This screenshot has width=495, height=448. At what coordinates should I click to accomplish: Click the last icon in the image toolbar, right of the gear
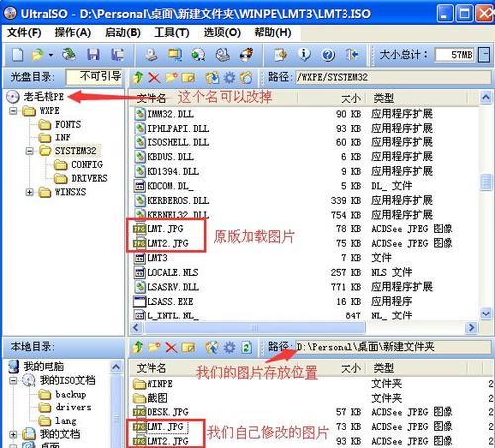point(246,78)
